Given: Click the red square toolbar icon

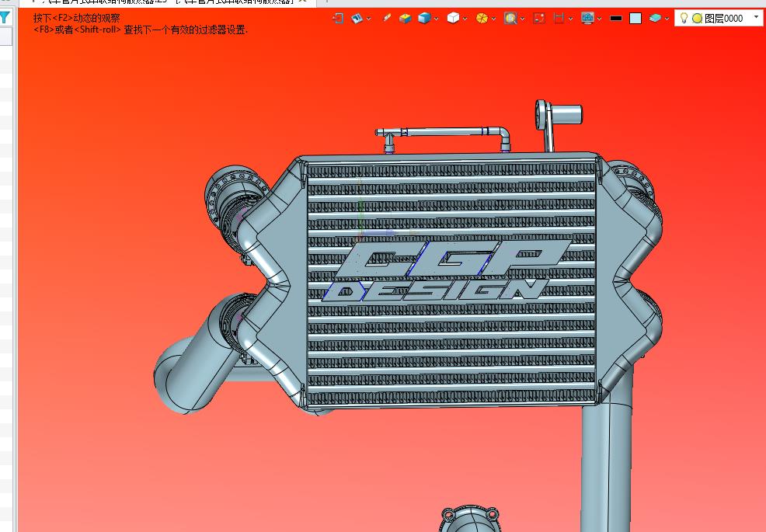Looking at the screenshot, I should [539, 19].
